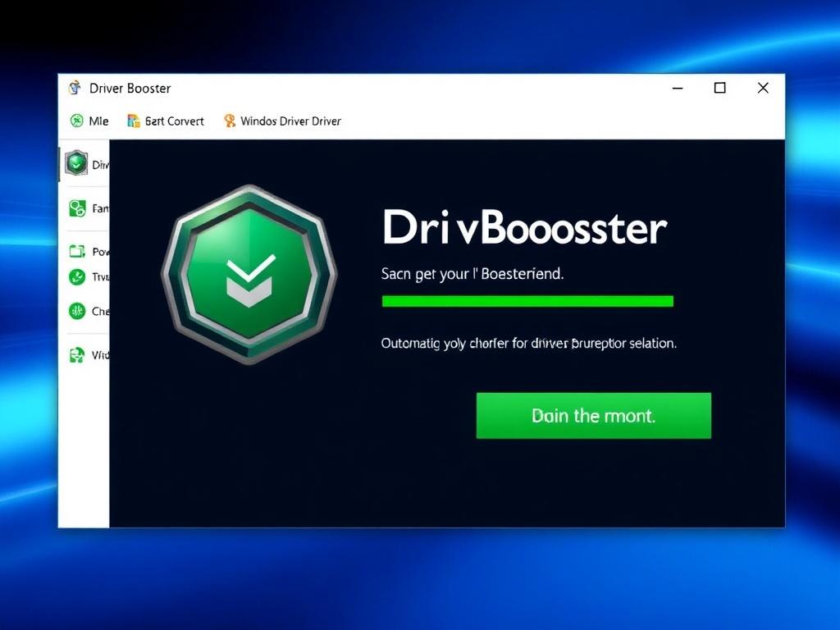The width and height of the screenshot is (840, 630).
Task: Select the Bart Convert toolbar icon
Action: [132, 121]
